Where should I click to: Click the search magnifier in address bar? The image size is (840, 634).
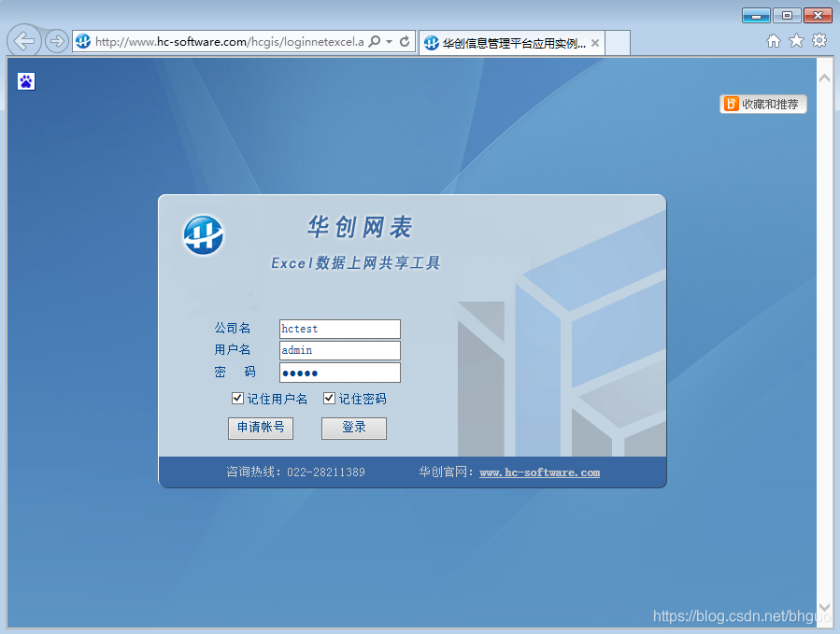[375, 41]
